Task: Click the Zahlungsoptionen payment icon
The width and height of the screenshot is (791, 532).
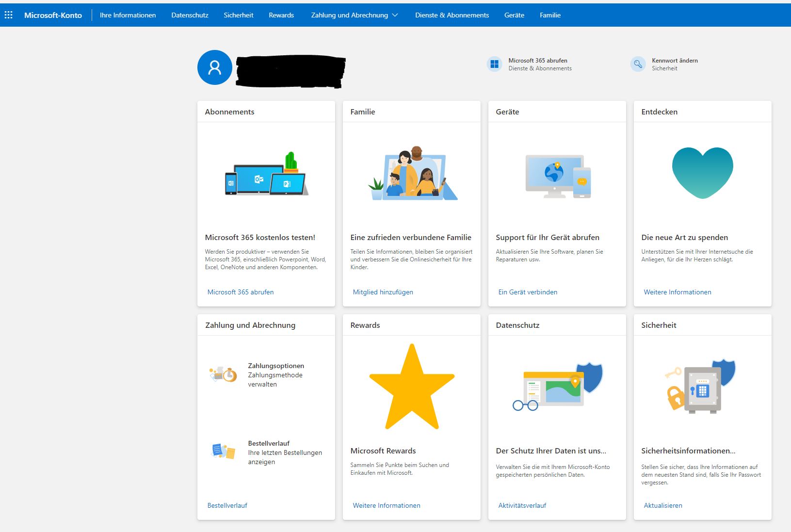Action: (x=223, y=374)
